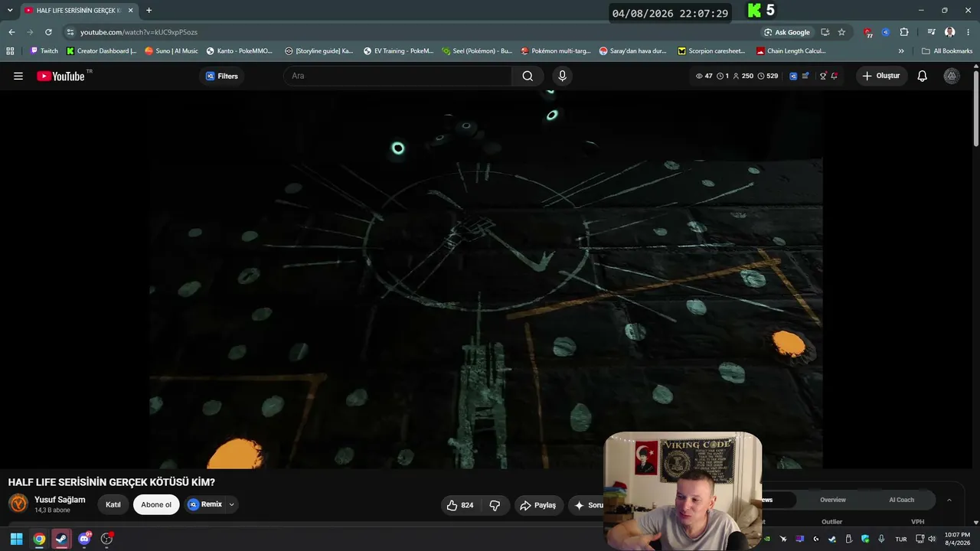
Task: Open Discord from the taskbar
Action: coord(84,539)
